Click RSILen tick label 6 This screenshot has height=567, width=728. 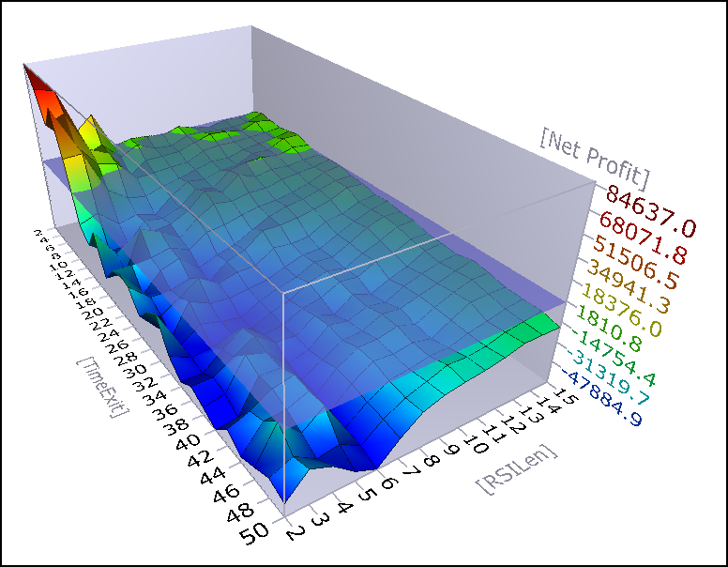(389, 483)
